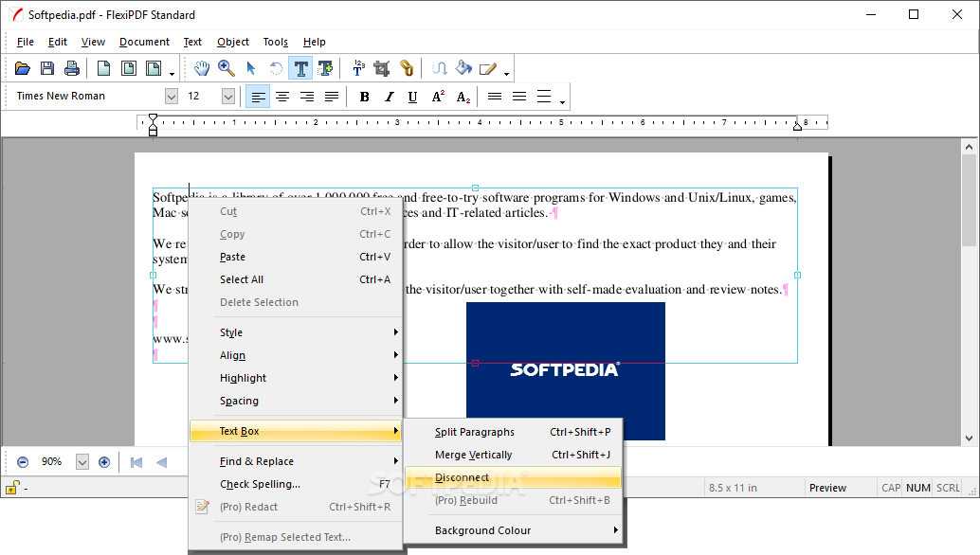
Task: Go to the first page with the navigation icon
Action: (x=136, y=462)
